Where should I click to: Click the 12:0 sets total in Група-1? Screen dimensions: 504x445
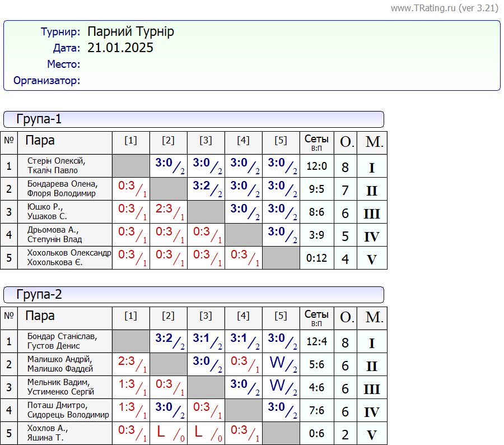(316, 166)
